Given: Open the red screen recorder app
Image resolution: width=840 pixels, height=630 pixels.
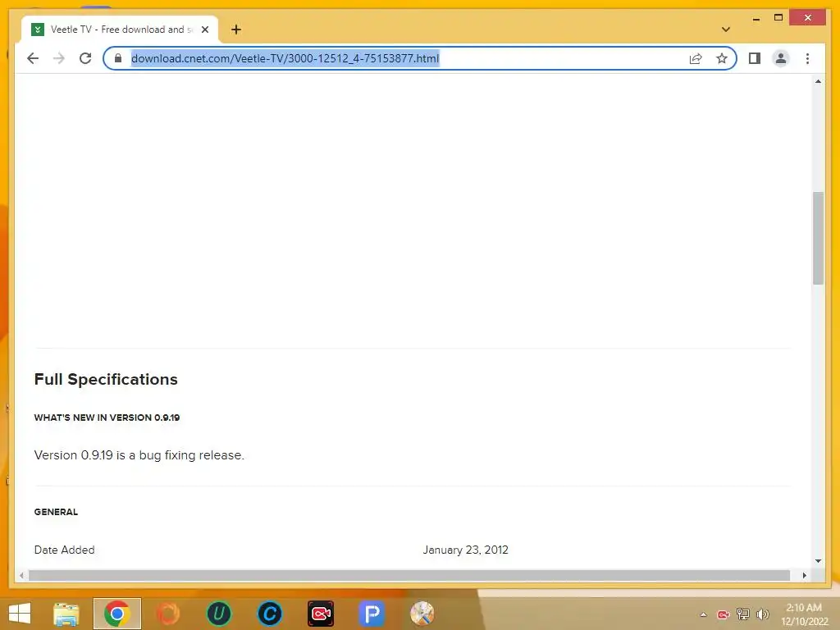Looking at the screenshot, I should 321,614.
